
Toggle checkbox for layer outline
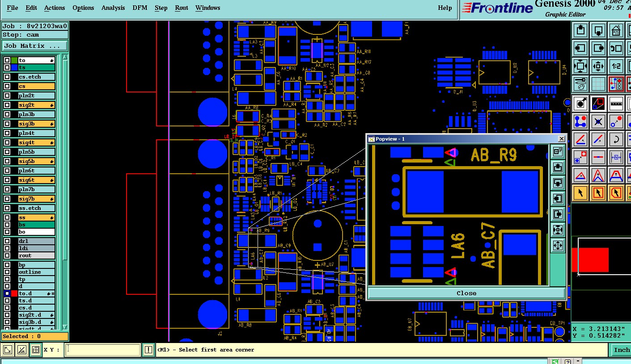(x=7, y=272)
